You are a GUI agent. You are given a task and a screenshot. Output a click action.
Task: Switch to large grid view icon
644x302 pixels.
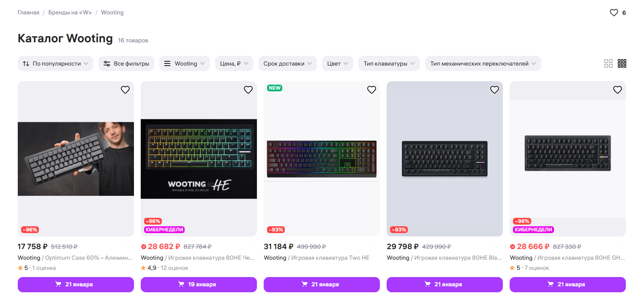click(609, 63)
